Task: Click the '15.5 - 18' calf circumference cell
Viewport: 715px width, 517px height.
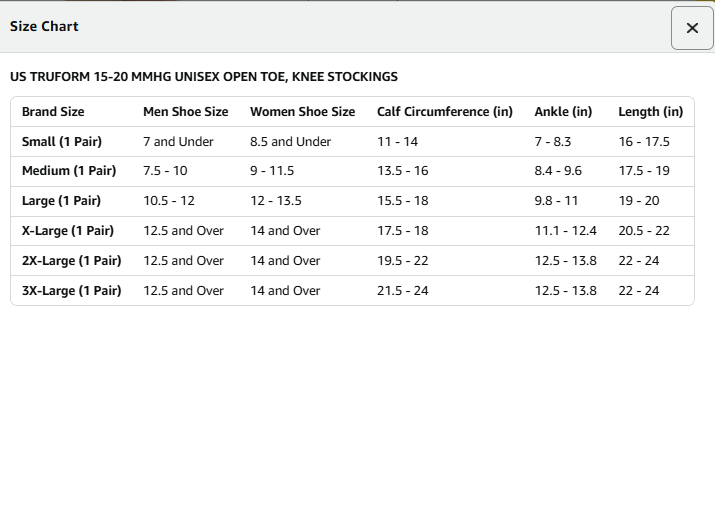Action: pyautogui.click(x=403, y=201)
